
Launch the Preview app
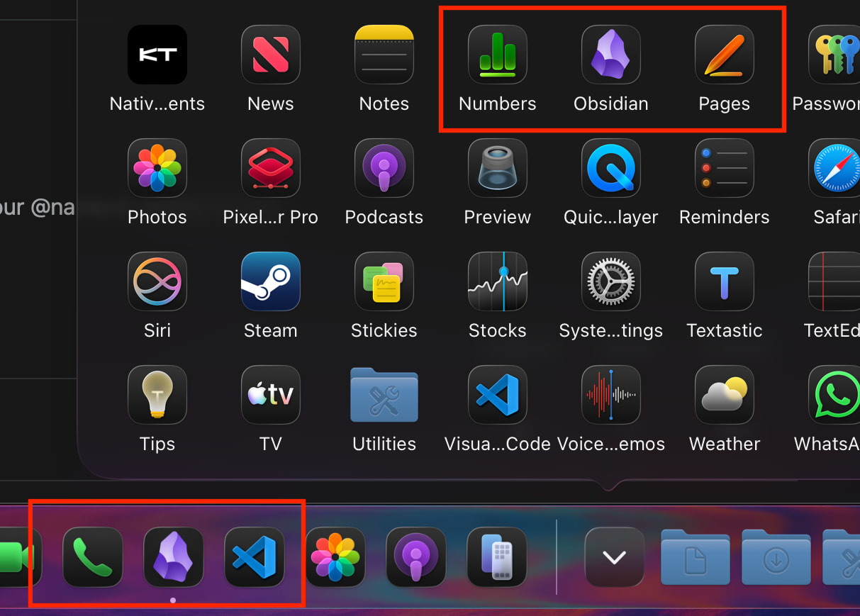click(x=497, y=169)
